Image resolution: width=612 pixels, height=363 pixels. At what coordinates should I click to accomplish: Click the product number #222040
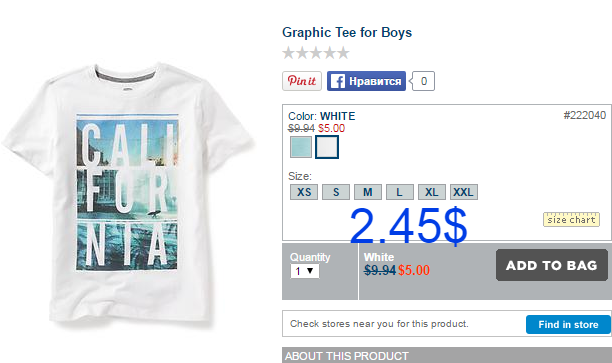pyautogui.click(x=585, y=115)
